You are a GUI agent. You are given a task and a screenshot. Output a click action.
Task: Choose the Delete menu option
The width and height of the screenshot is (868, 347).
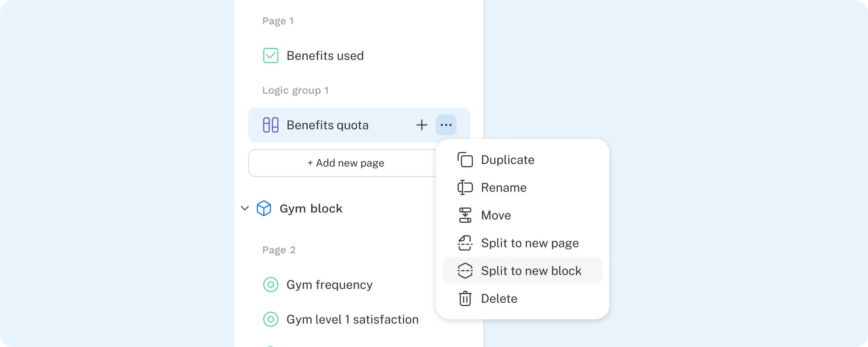tap(499, 298)
